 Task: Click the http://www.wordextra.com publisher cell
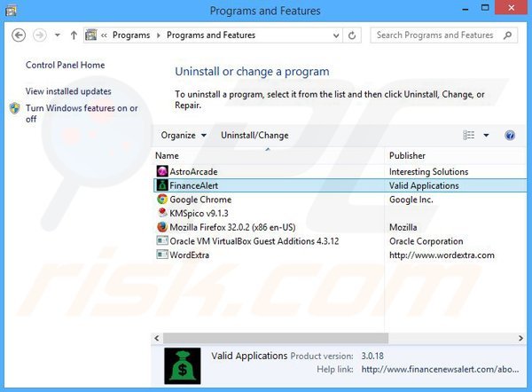coord(442,255)
